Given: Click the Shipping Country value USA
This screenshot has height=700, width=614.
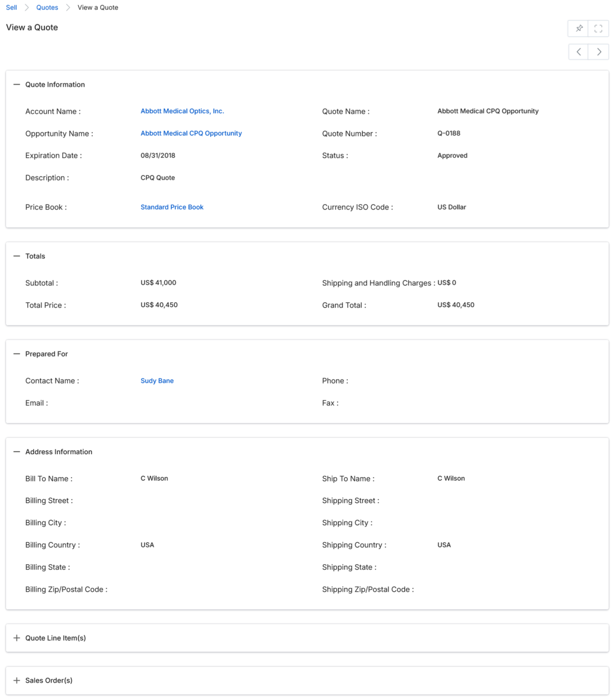Looking at the screenshot, I should pos(444,545).
